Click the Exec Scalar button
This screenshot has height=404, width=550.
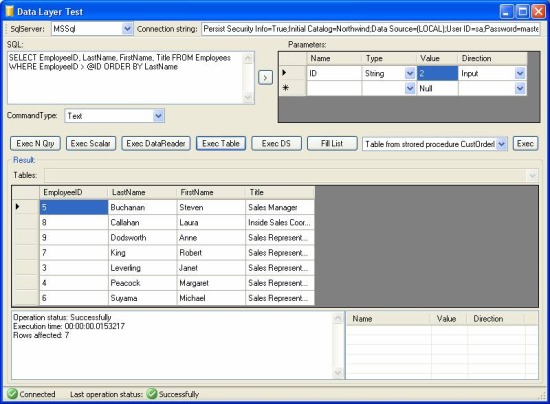coord(91,143)
